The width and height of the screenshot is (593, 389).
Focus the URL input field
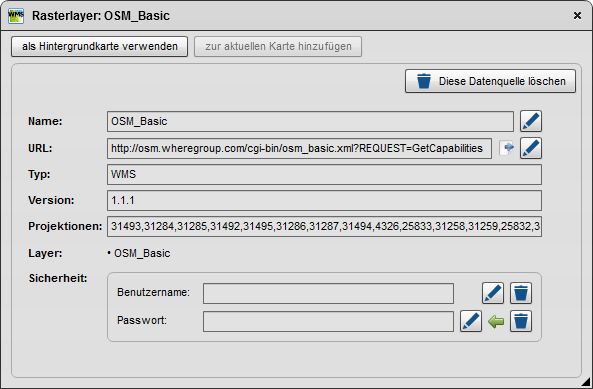click(299, 148)
